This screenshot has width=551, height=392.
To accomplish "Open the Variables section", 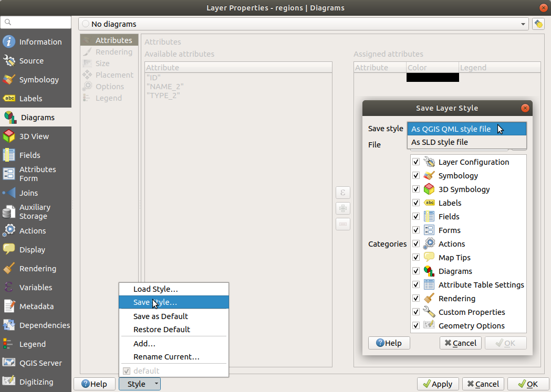I will point(35,288).
